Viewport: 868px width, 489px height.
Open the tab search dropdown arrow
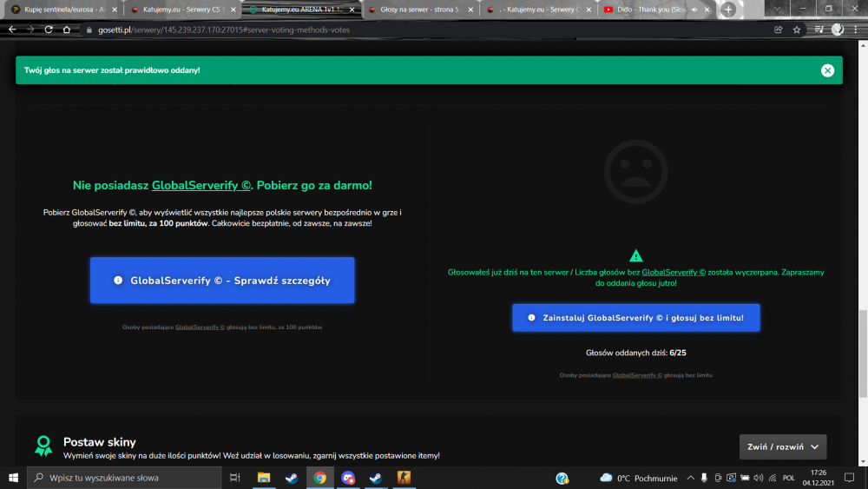[777, 9]
